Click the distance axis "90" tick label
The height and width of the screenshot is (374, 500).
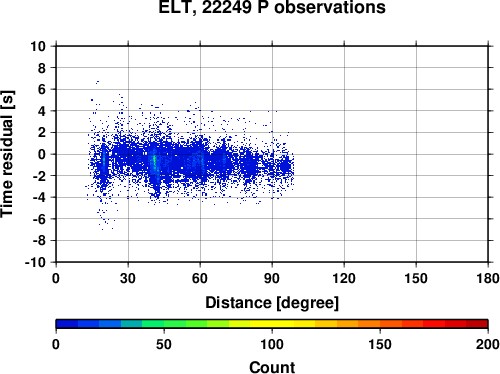tap(272, 278)
